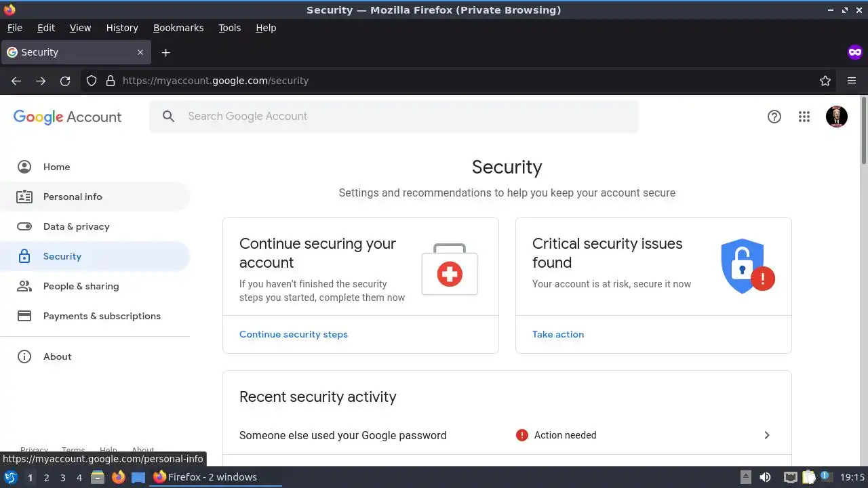Click the site lock padlock icon

tap(111, 81)
